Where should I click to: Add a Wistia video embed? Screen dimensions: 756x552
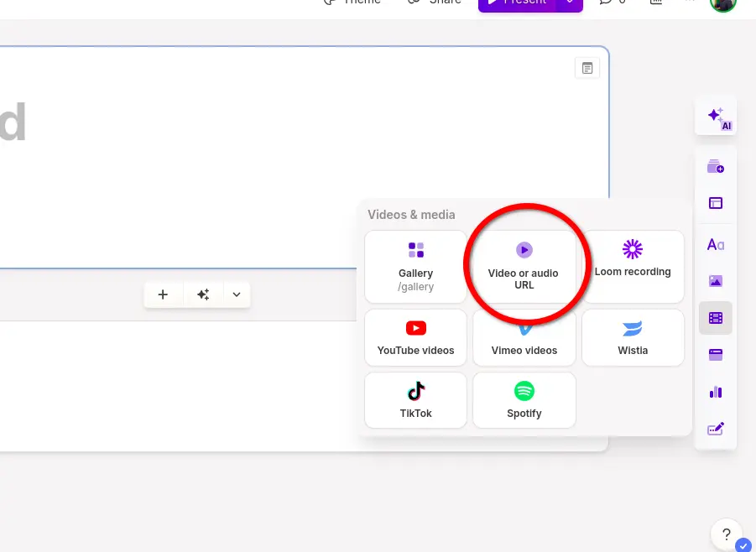click(x=633, y=337)
